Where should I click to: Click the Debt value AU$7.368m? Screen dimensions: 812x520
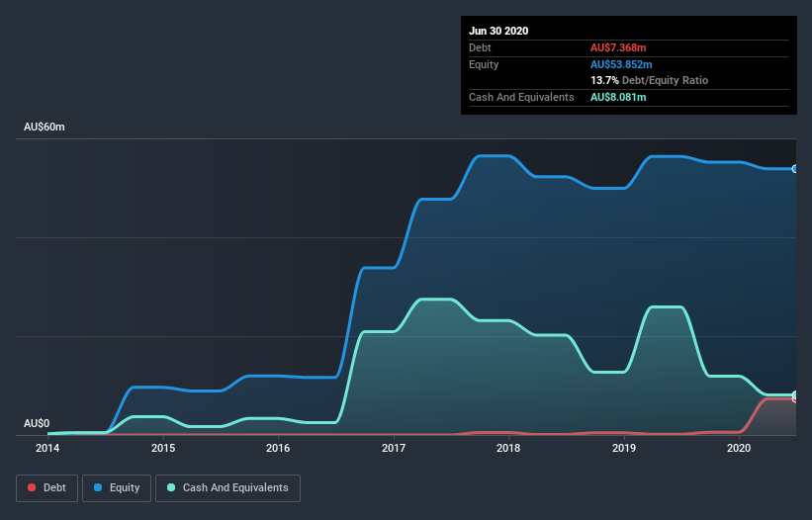[x=618, y=47]
